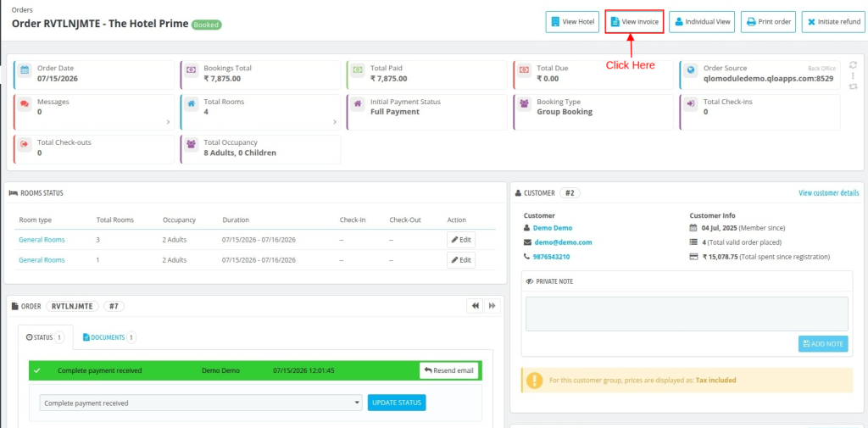Open the three-dot options icon in the summary panel

coord(853,75)
